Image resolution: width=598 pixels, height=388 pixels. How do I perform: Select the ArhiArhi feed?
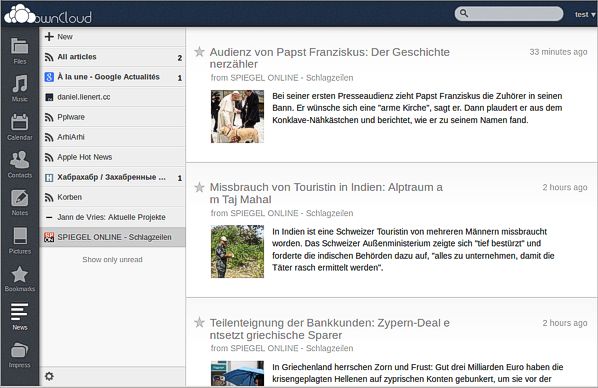[113, 137]
